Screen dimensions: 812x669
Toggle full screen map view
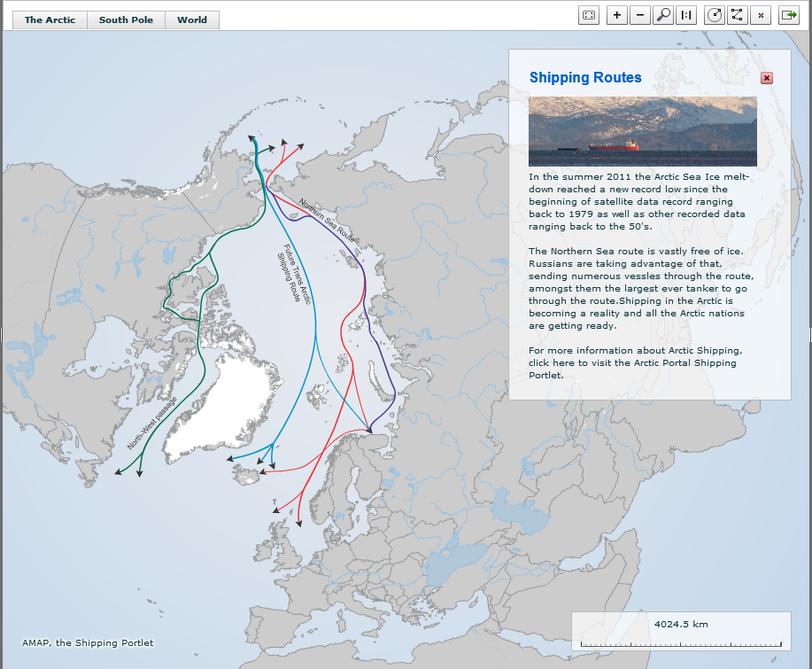click(589, 15)
